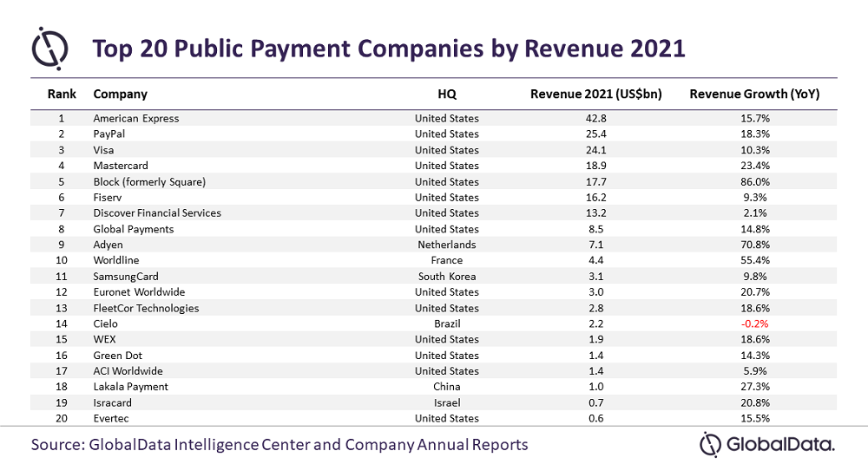Click the growth value 70.8%
This screenshot has height=464, width=868.
[754, 245]
